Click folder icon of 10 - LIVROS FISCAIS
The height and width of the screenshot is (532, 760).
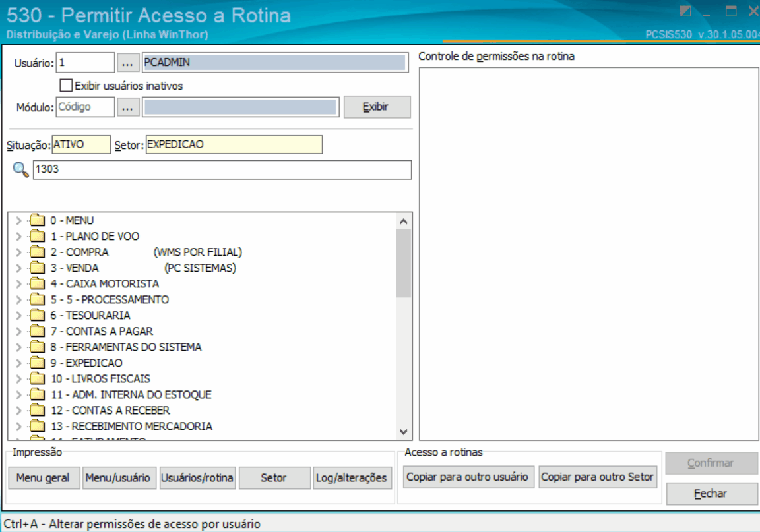(x=37, y=379)
